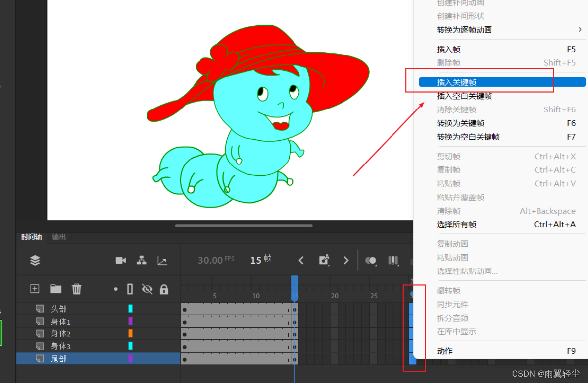Viewport: 588px width, 383px height.
Task: Step back to previous keyframe arrow
Action: [301, 260]
